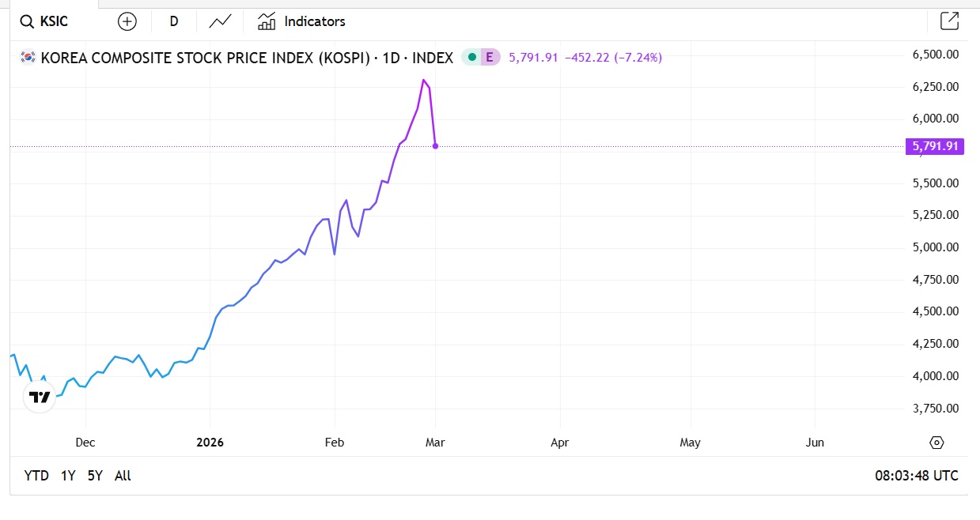Select the YTD date range
This screenshot has width=980, height=520.
click(36, 476)
